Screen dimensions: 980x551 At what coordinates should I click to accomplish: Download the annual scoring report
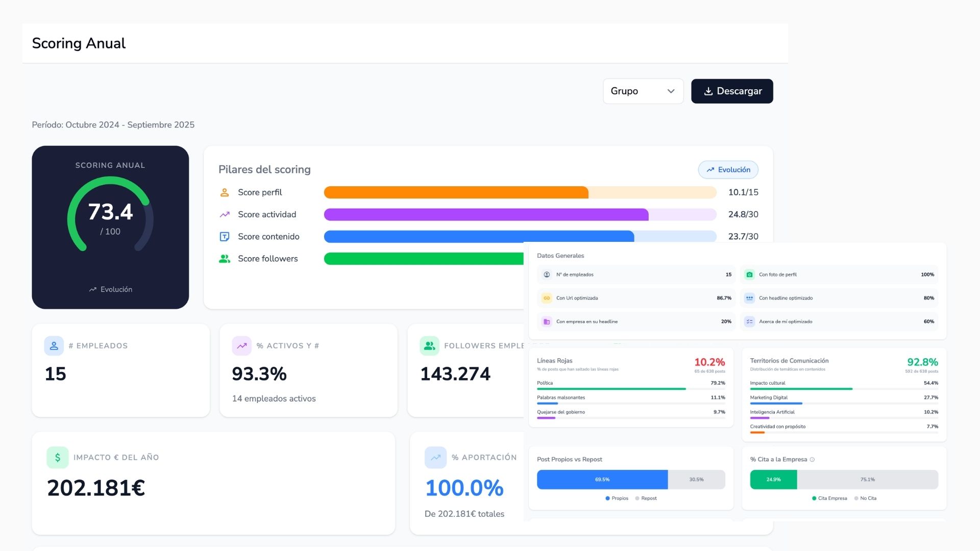coord(732,91)
